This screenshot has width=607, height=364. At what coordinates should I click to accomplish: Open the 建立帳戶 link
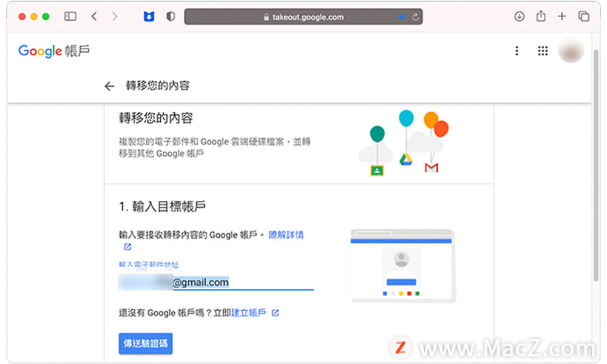[x=248, y=312]
